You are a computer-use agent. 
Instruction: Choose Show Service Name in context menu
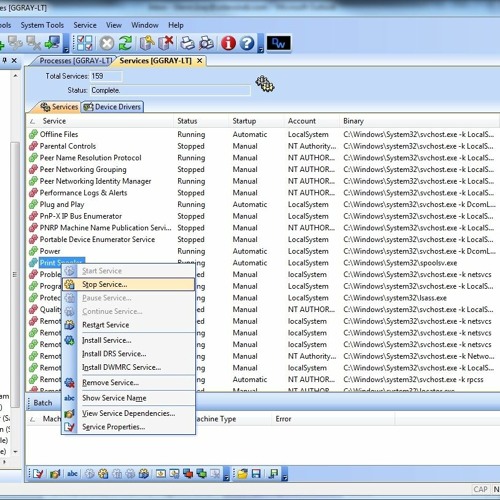point(129,398)
